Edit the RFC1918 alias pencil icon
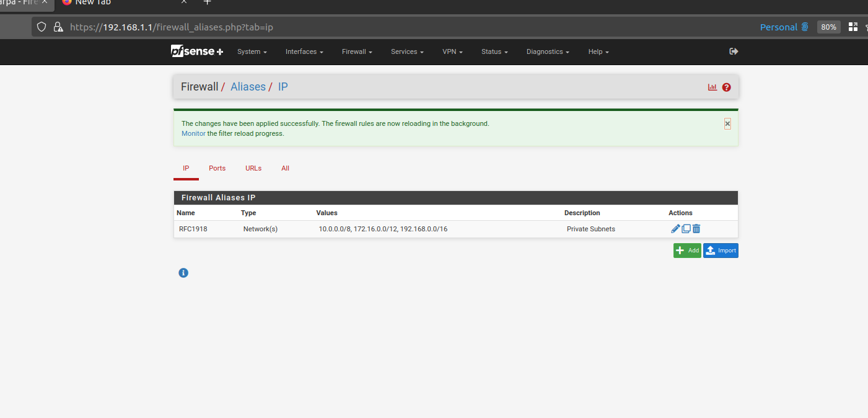The image size is (868, 418). (x=675, y=229)
